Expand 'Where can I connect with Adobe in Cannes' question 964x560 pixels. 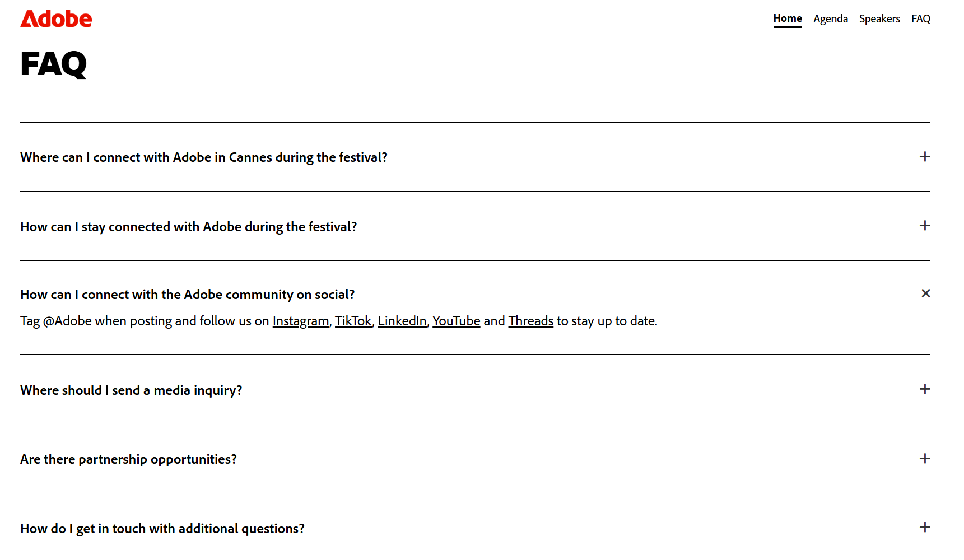204,157
